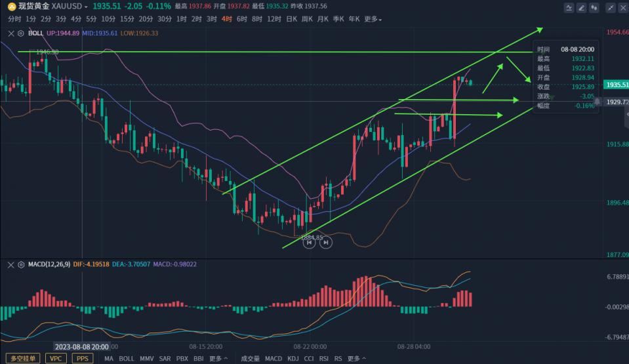Open BOLL indicator settings gear
The height and width of the screenshot is (364, 629).
[20, 33]
